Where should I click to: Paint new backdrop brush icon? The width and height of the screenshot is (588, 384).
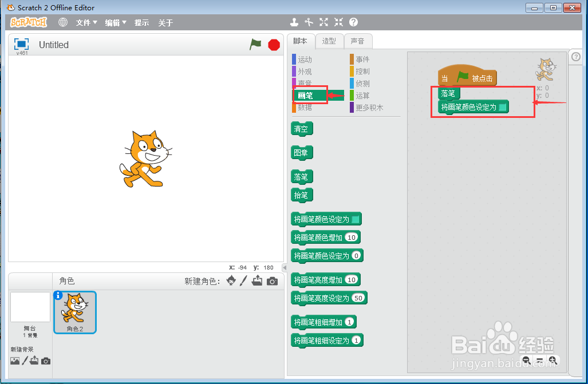[x=25, y=361]
